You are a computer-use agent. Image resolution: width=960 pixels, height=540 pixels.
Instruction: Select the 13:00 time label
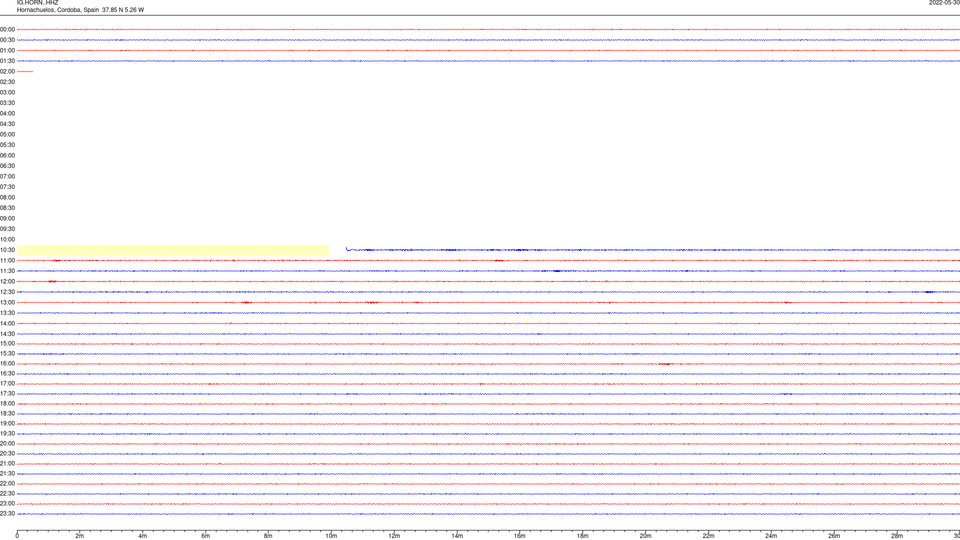(7, 302)
